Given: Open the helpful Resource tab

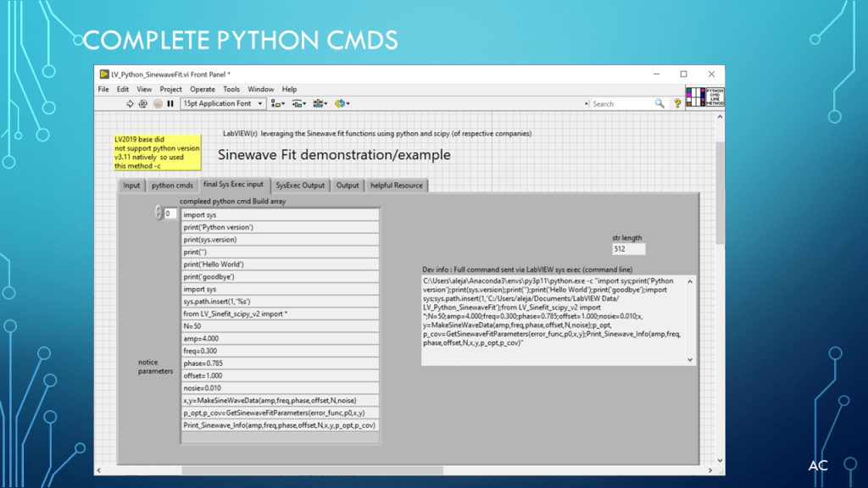Looking at the screenshot, I should click(398, 186).
